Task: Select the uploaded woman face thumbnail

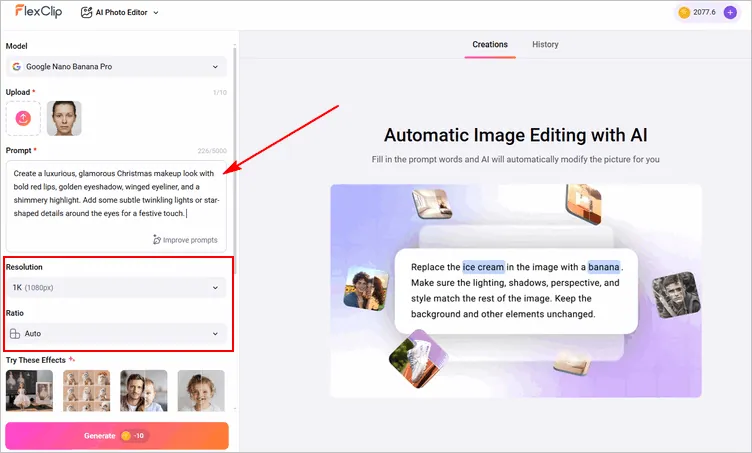Action: (64, 118)
